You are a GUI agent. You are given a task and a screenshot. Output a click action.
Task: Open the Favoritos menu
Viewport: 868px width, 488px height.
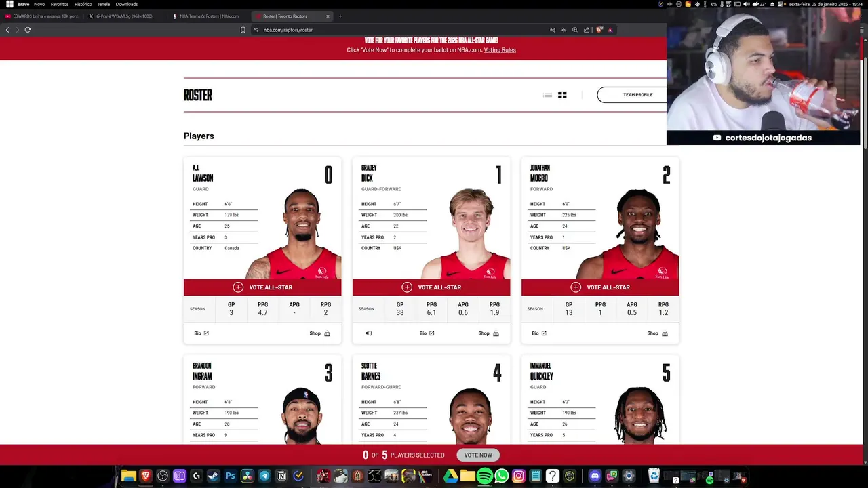pos(60,4)
